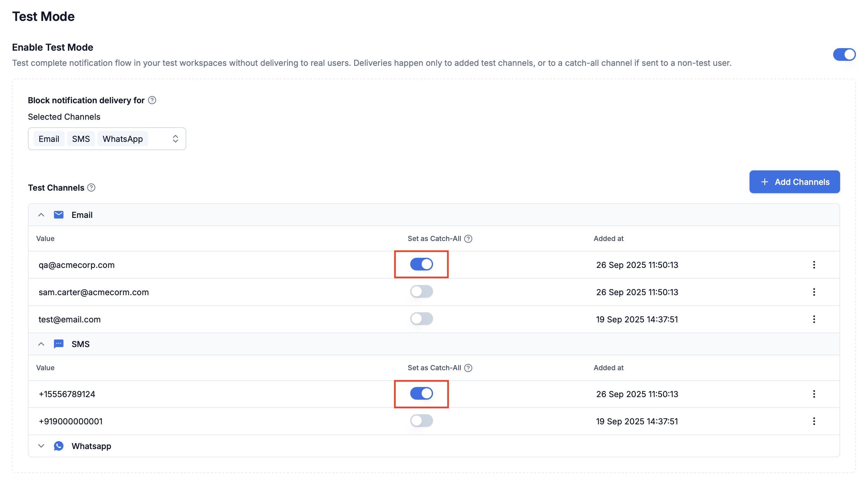Open three-dot menu for qa@acmecorp.com

click(814, 265)
